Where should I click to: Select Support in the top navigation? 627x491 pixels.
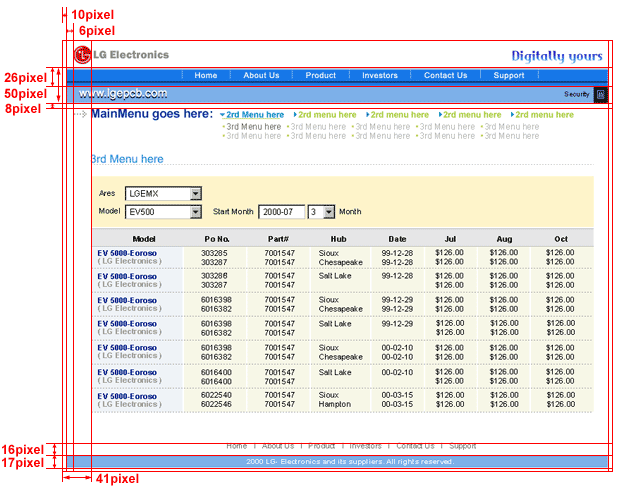[508, 75]
